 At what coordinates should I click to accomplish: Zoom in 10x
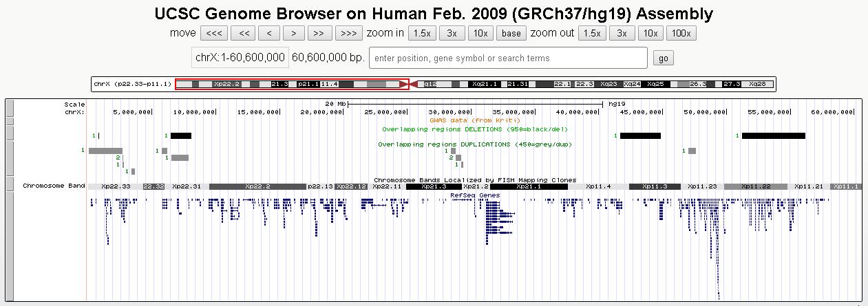tap(480, 33)
